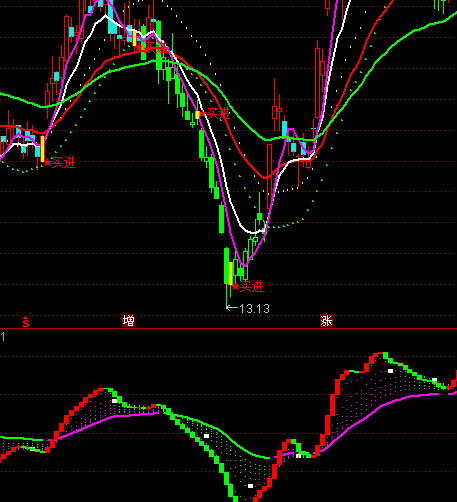Click the 涨 event marker icon
This screenshot has width=457, height=502.
[326, 321]
